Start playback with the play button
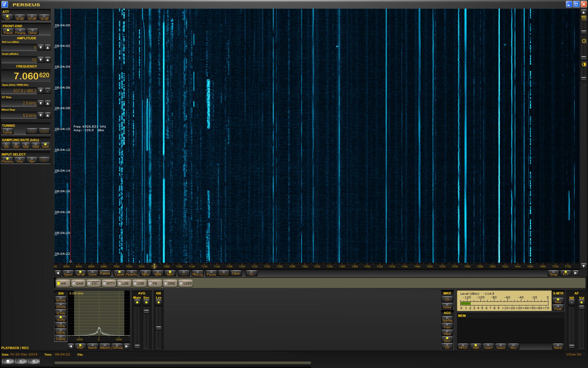This screenshot has height=368, width=588. (21, 361)
